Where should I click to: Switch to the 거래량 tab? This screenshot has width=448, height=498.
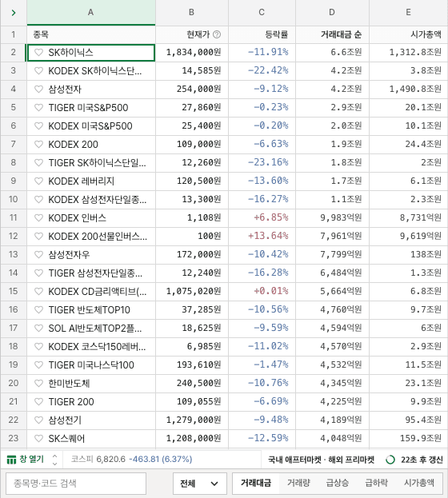tap(298, 484)
